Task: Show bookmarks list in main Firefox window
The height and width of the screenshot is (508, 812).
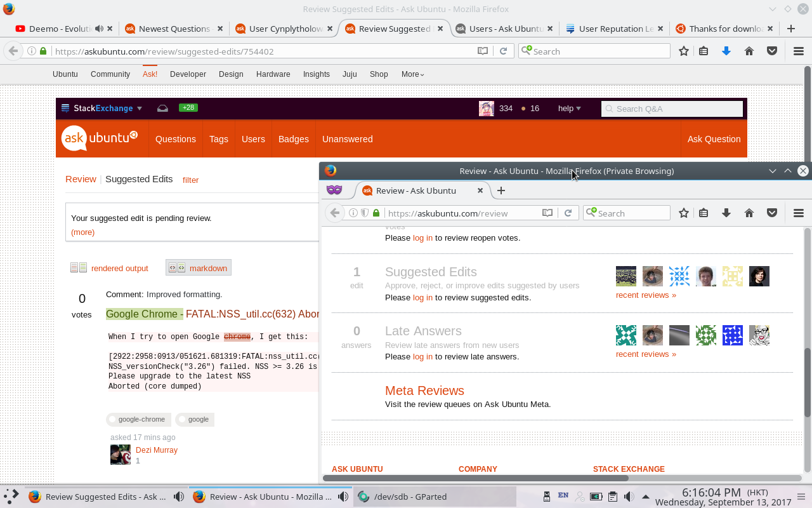Action: [704, 51]
